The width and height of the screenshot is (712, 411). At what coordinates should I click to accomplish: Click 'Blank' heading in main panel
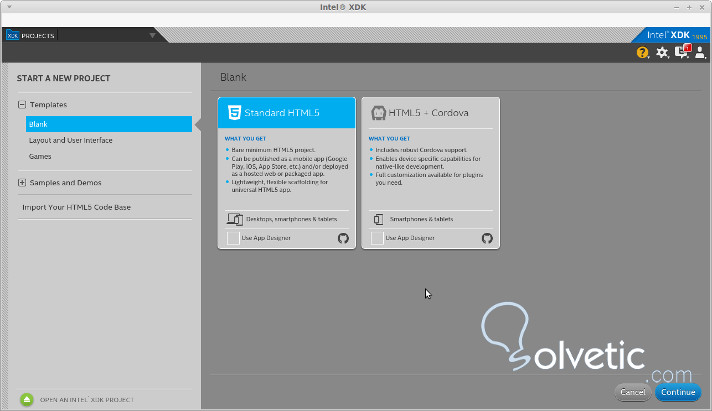click(x=233, y=77)
